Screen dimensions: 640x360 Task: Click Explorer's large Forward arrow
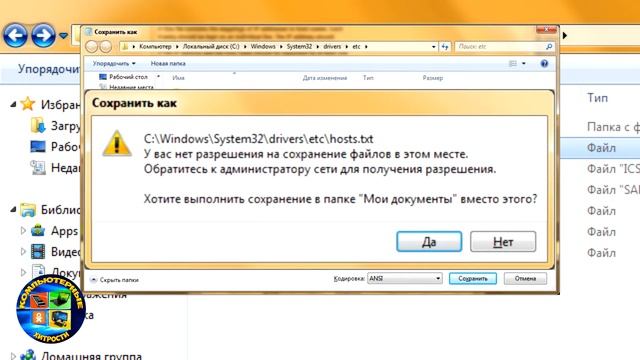[x=43, y=36]
